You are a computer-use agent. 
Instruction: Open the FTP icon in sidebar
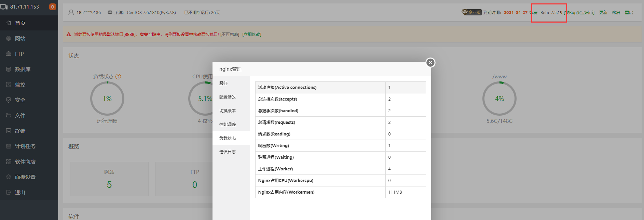click(9, 54)
